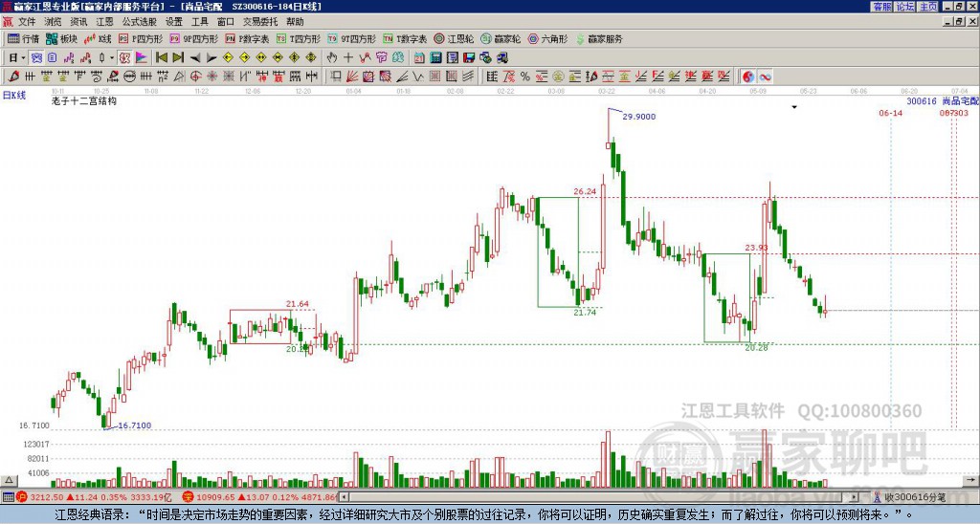Switch to the K线 chart view

[98, 38]
